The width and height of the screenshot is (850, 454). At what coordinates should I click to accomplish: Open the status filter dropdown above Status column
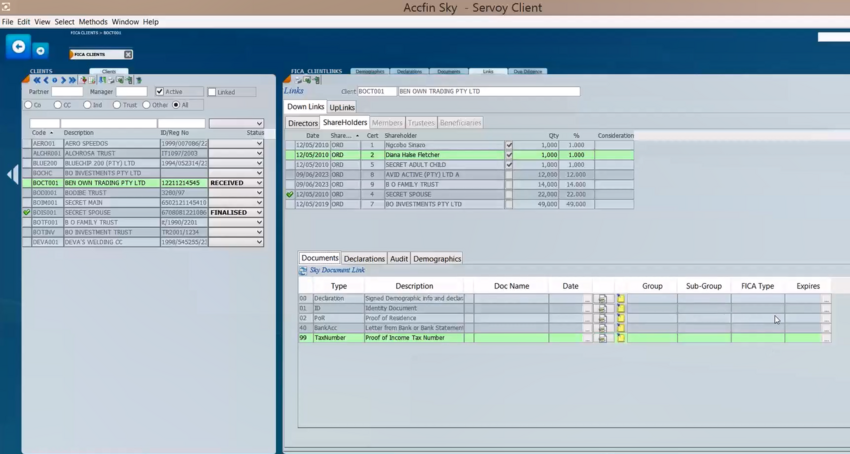coord(259,124)
